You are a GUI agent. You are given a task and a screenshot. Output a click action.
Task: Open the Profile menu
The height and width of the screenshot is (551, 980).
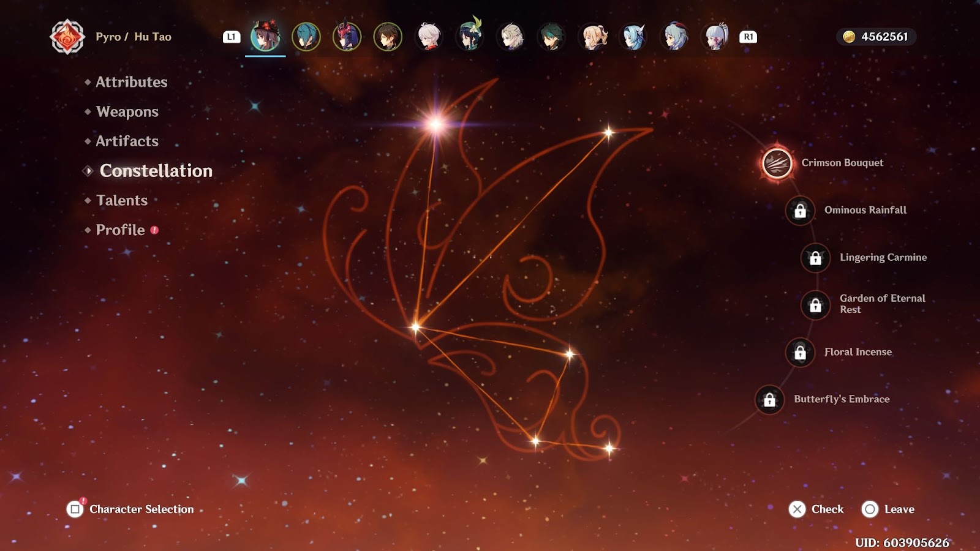(121, 230)
